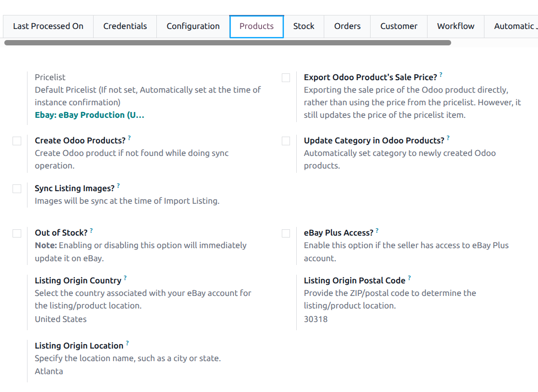The image size is (538, 392).
Task: Switch to the Last Processed On tab
Action: coord(48,27)
